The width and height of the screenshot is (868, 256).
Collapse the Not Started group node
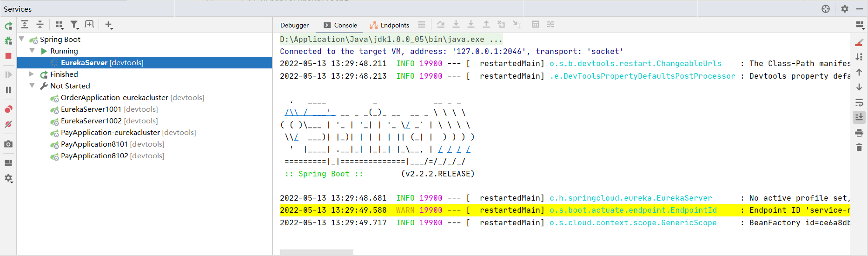(32, 85)
